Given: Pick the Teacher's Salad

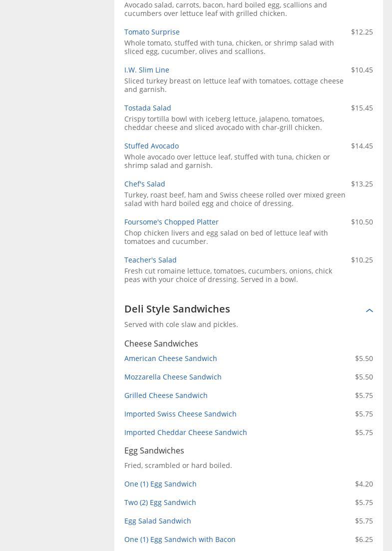Looking at the screenshot, I should tap(150, 260).
